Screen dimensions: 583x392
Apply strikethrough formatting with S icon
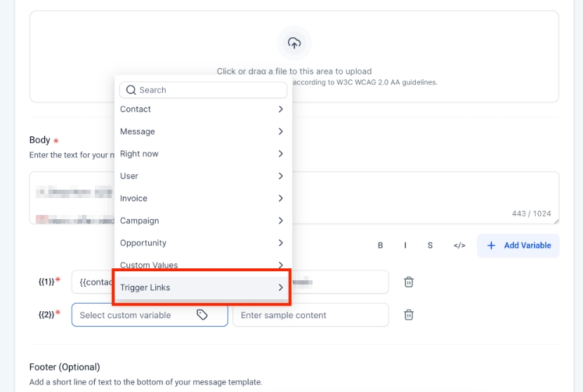[x=430, y=245]
